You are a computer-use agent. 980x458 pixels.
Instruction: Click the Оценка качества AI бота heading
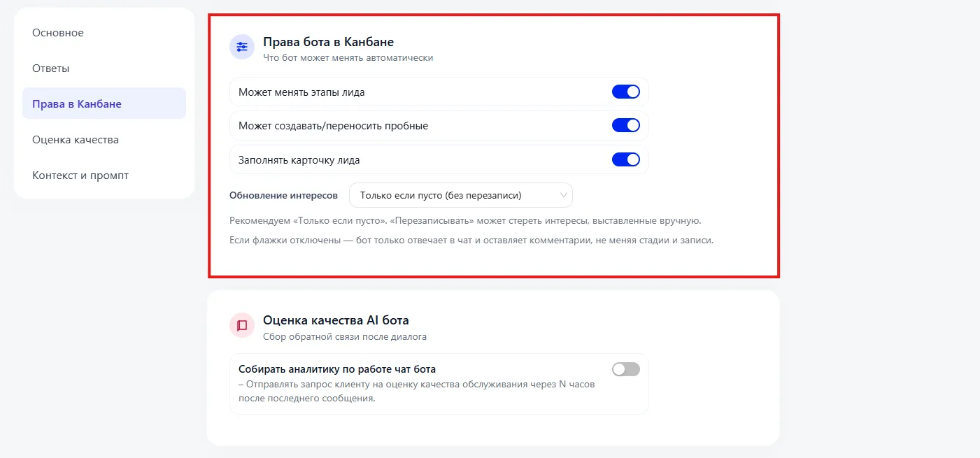[x=336, y=320]
